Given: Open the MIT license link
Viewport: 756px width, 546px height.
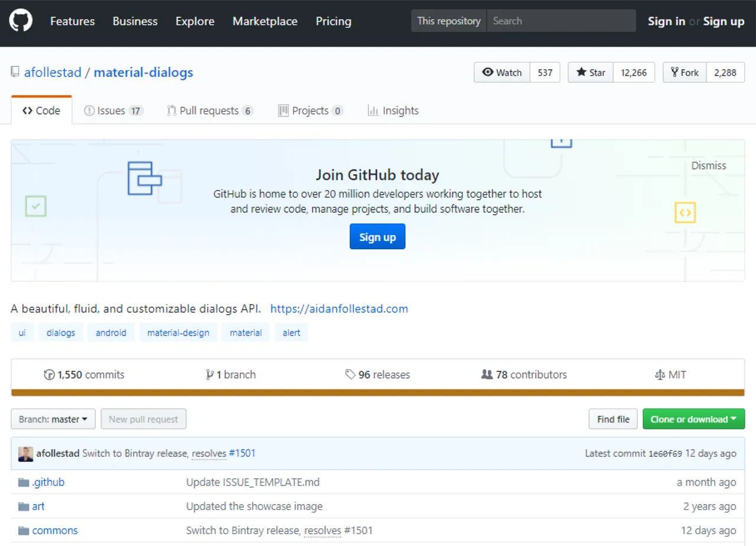Looking at the screenshot, I should click(671, 375).
